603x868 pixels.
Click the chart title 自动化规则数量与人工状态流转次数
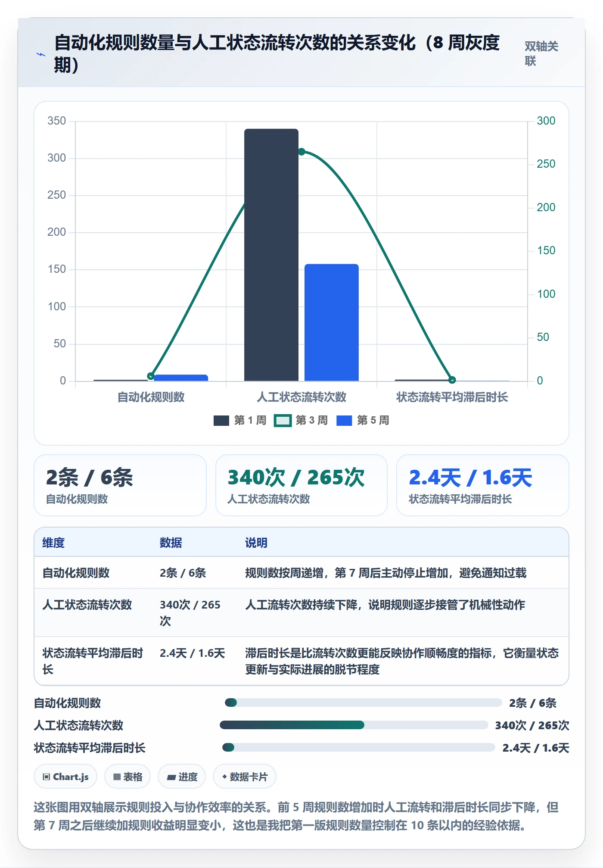277,53
